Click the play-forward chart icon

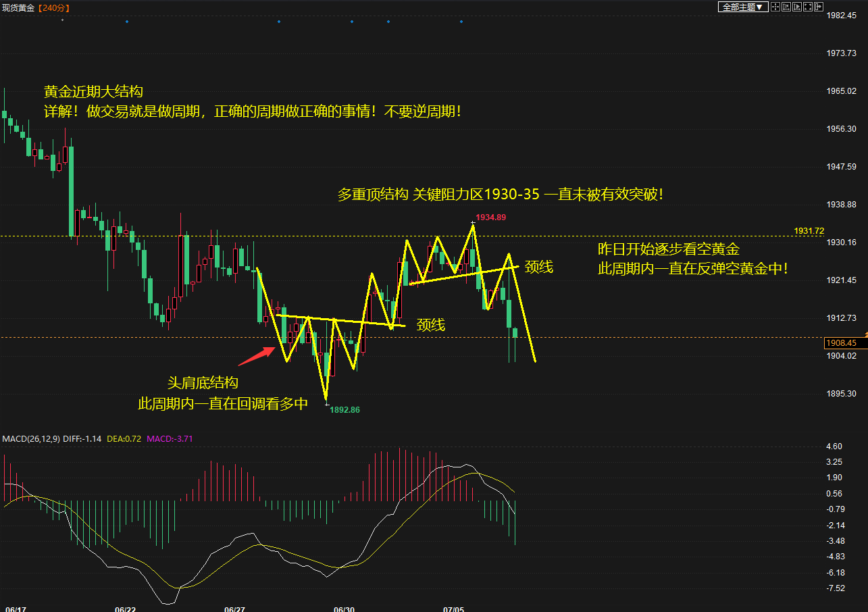(x=797, y=7)
